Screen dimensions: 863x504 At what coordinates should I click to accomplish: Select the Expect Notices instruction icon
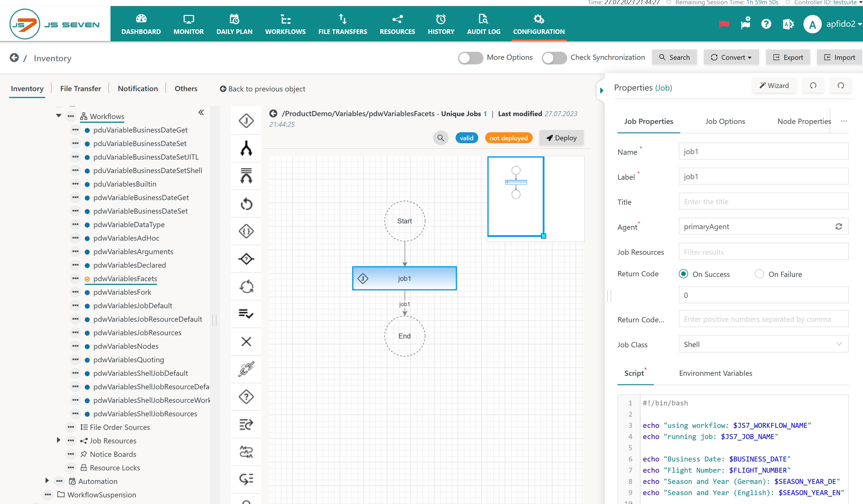tap(246, 479)
